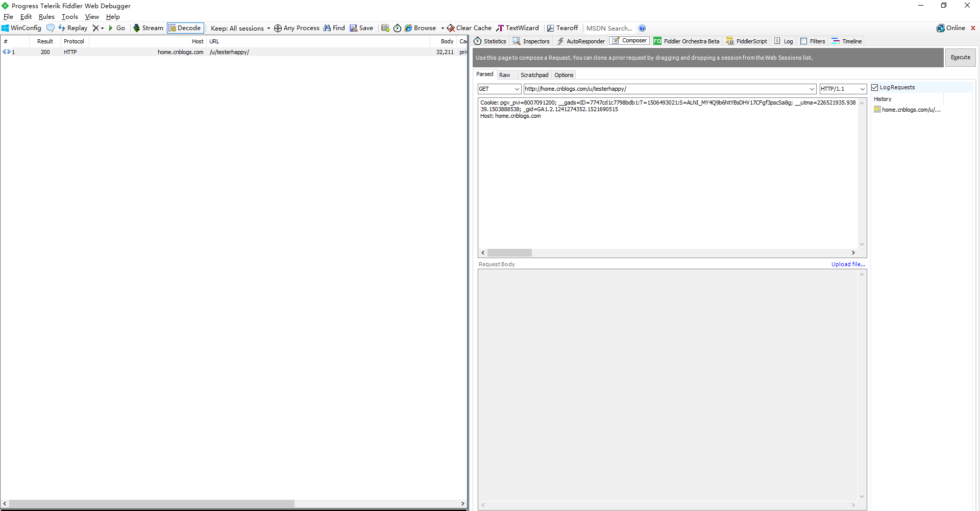Toggle Stream mode in toolbar

pyautogui.click(x=148, y=28)
